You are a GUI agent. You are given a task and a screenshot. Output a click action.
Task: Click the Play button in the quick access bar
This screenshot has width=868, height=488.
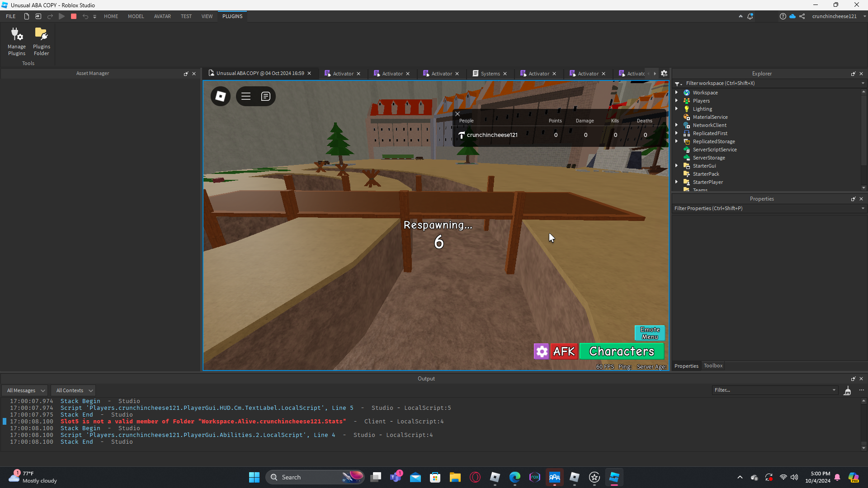(62, 16)
